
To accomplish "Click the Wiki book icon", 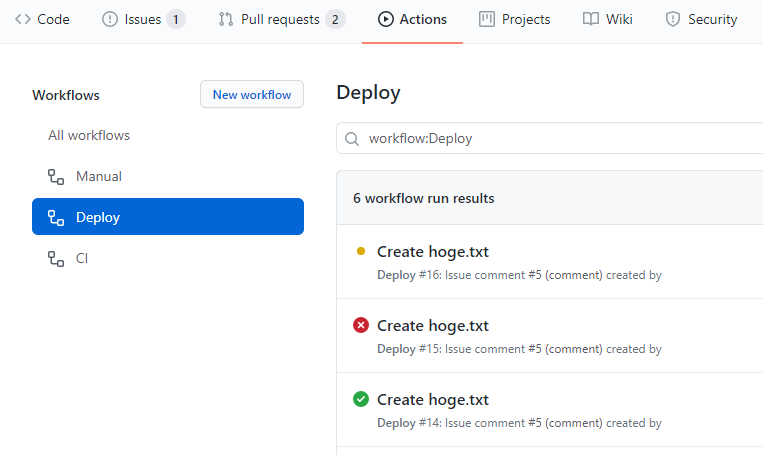I will coord(591,19).
